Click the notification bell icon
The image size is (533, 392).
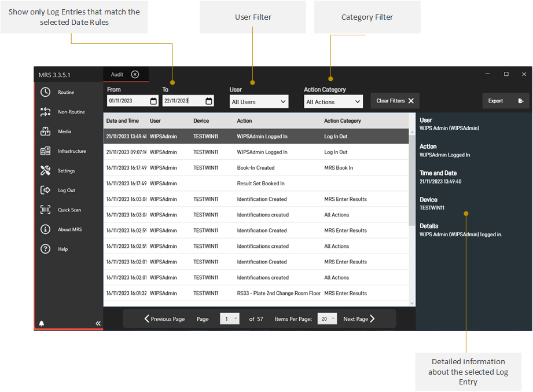coord(42,323)
